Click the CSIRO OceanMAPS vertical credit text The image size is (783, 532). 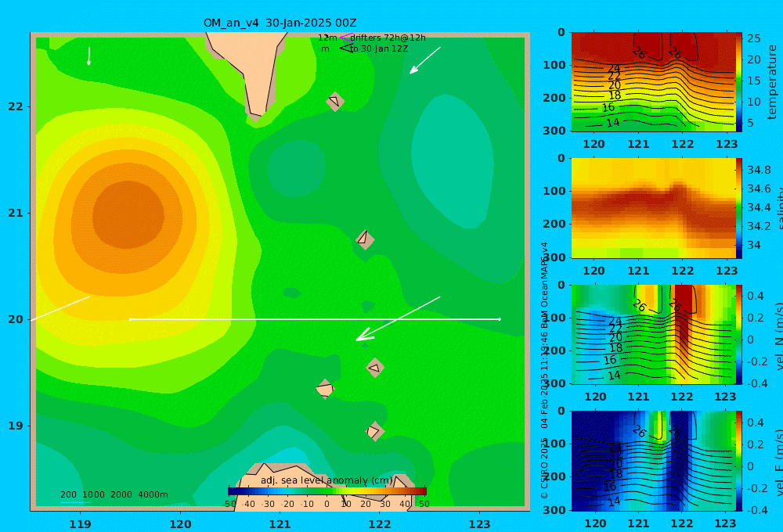tap(544, 370)
